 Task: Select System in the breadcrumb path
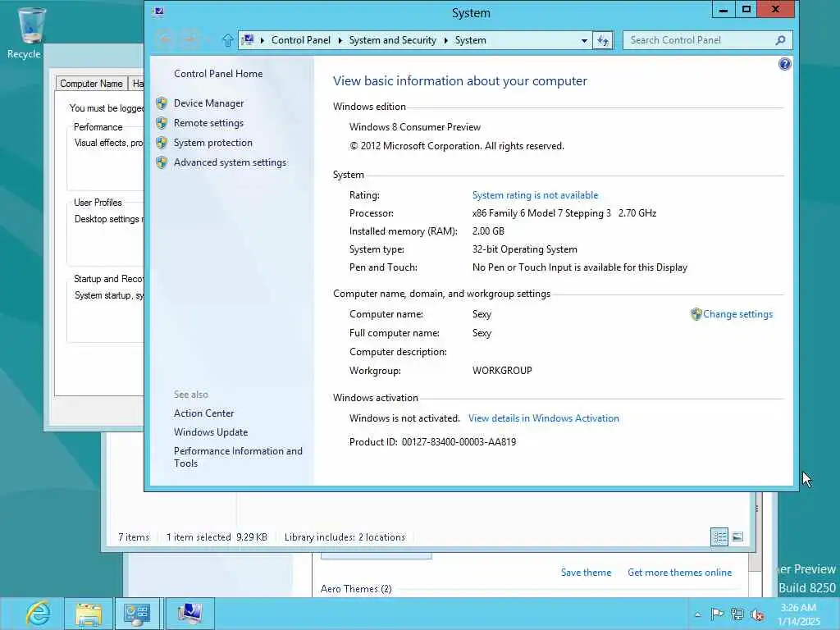(x=470, y=40)
